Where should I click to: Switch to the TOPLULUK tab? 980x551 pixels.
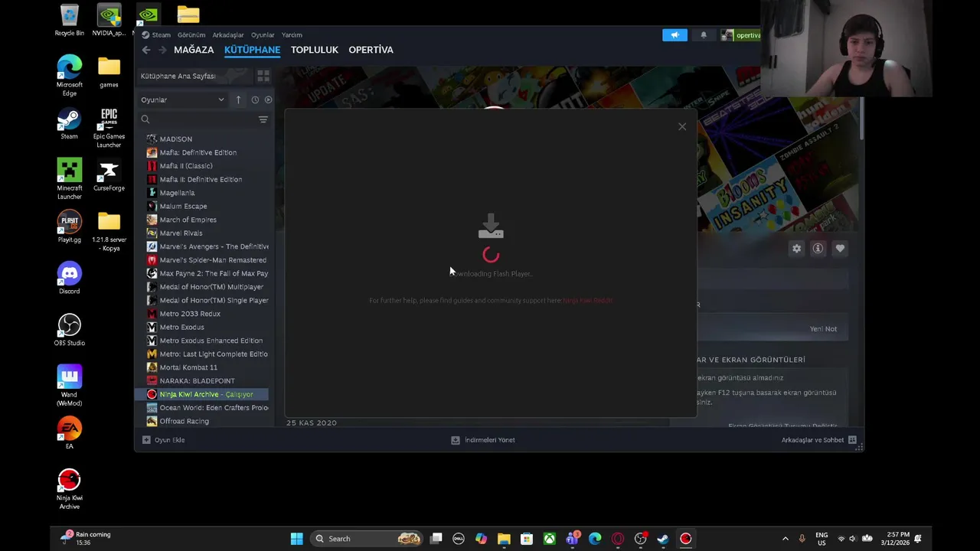[314, 50]
